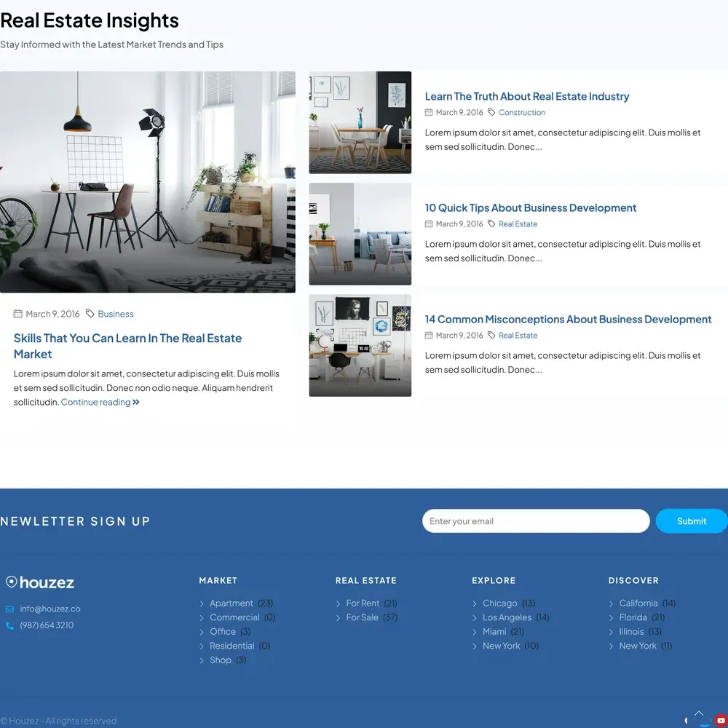Click the phone icon beside (987) 654 3210
The width and height of the screenshot is (728, 728).
click(x=9, y=625)
